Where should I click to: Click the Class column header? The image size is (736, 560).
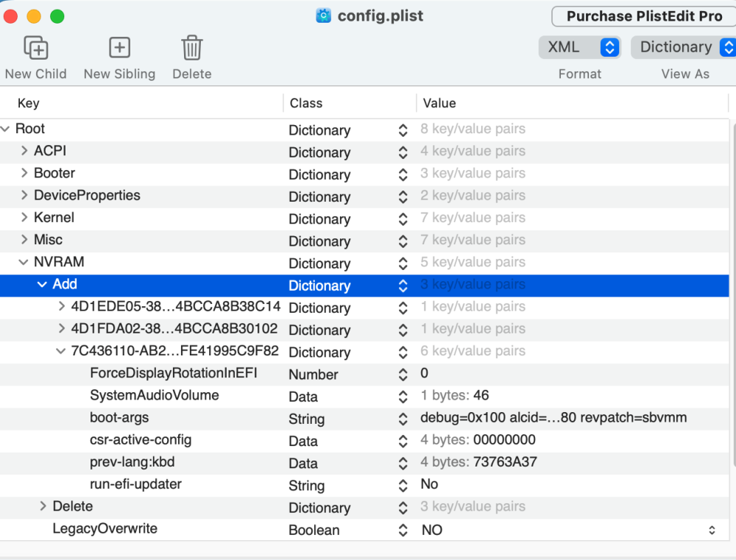pyautogui.click(x=306, y=103)
